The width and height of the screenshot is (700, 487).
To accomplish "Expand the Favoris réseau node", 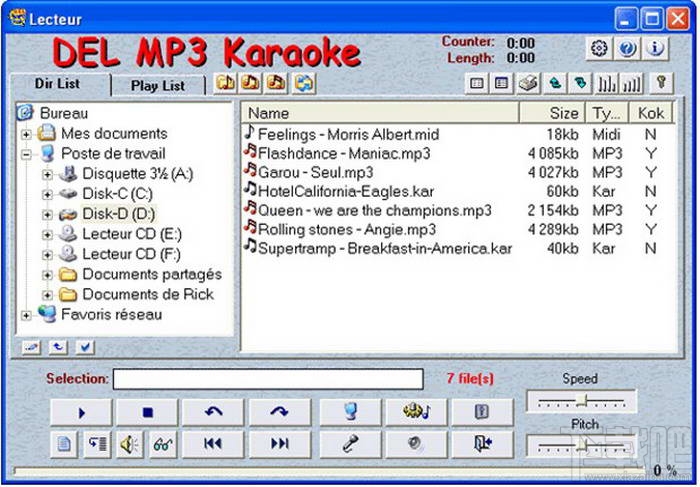I will pos(26,316).
